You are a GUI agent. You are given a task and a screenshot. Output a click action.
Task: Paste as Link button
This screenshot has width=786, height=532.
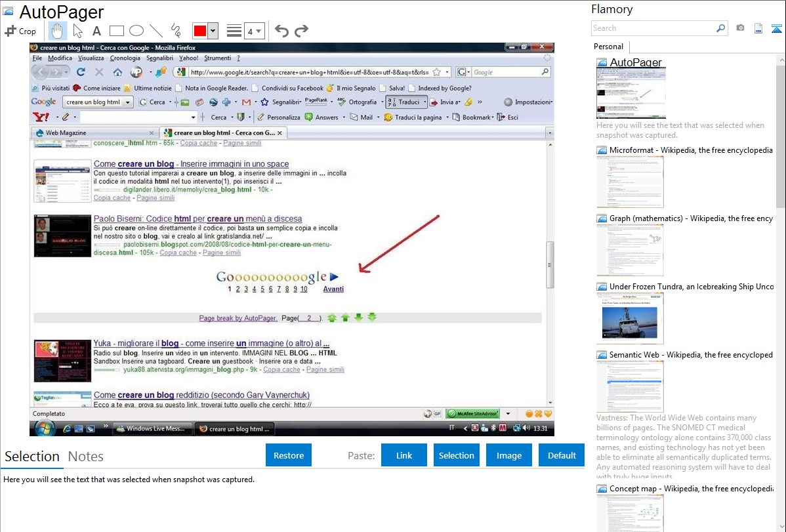404,455
